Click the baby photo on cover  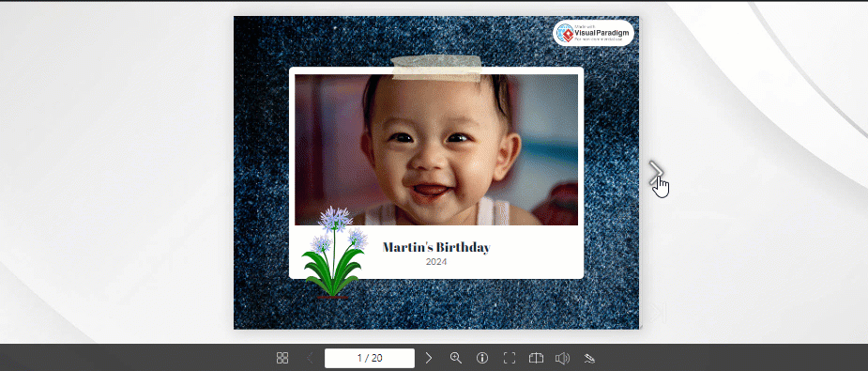coord(436,149)
